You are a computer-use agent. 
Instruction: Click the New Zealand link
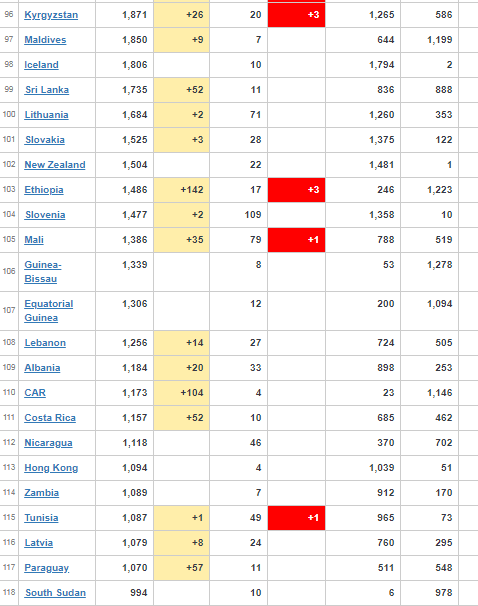click(x=55, y=165)
